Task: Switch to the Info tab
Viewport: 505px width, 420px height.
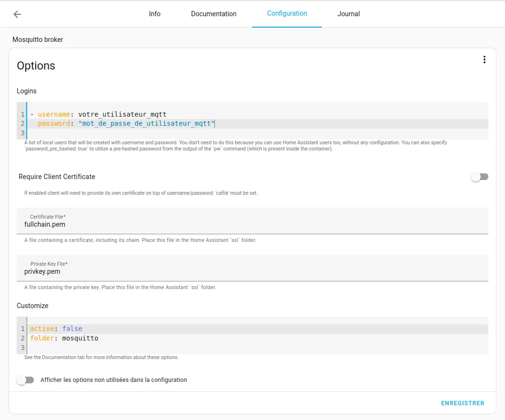Action: [x=154, y=14]
